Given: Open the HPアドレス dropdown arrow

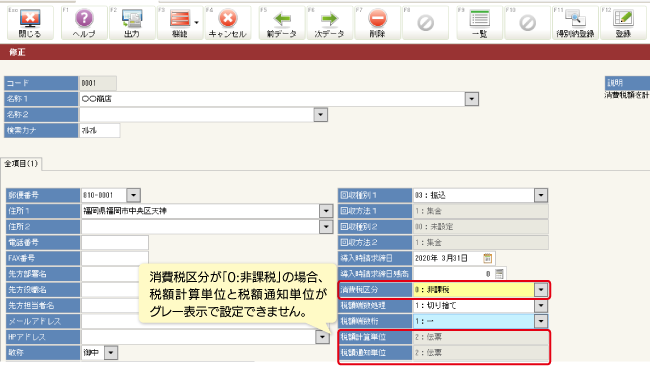Looking at the screenshot, I should (x=322, y=337).
